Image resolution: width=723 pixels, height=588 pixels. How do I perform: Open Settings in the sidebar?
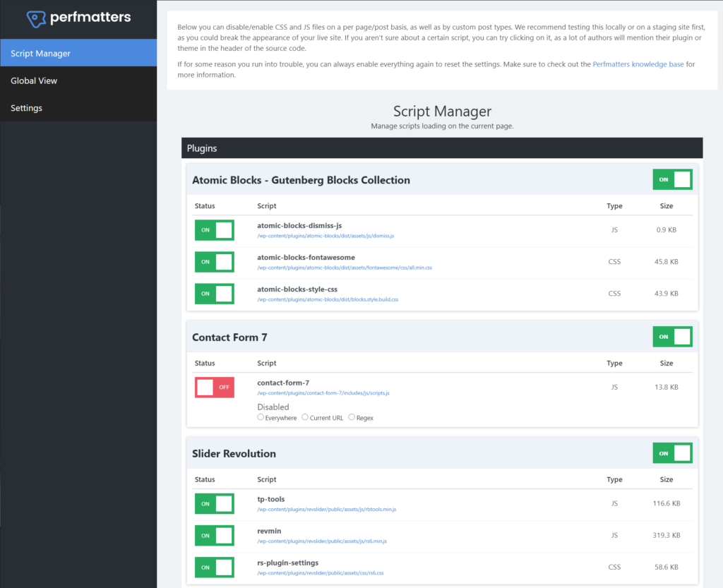26,107
